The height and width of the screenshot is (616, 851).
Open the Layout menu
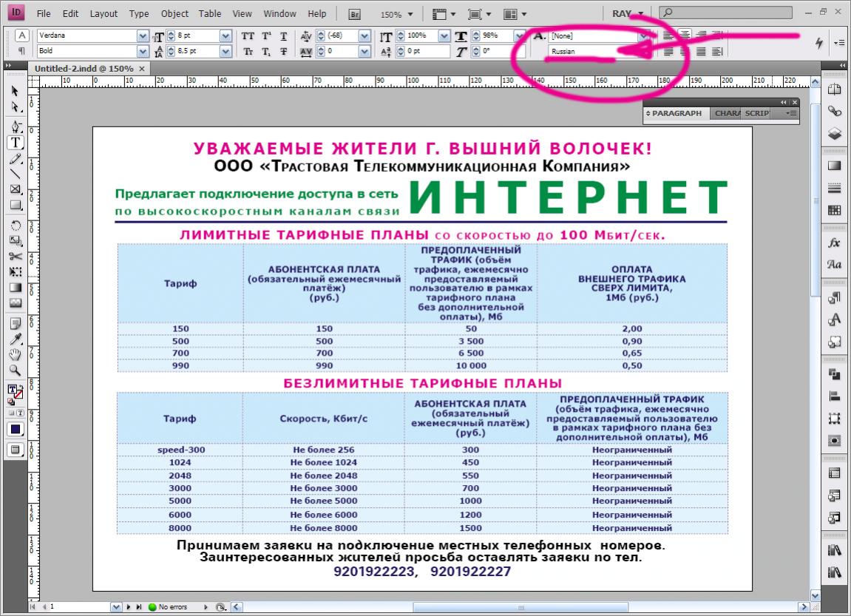pyautogui.click(x=104, y=13)
